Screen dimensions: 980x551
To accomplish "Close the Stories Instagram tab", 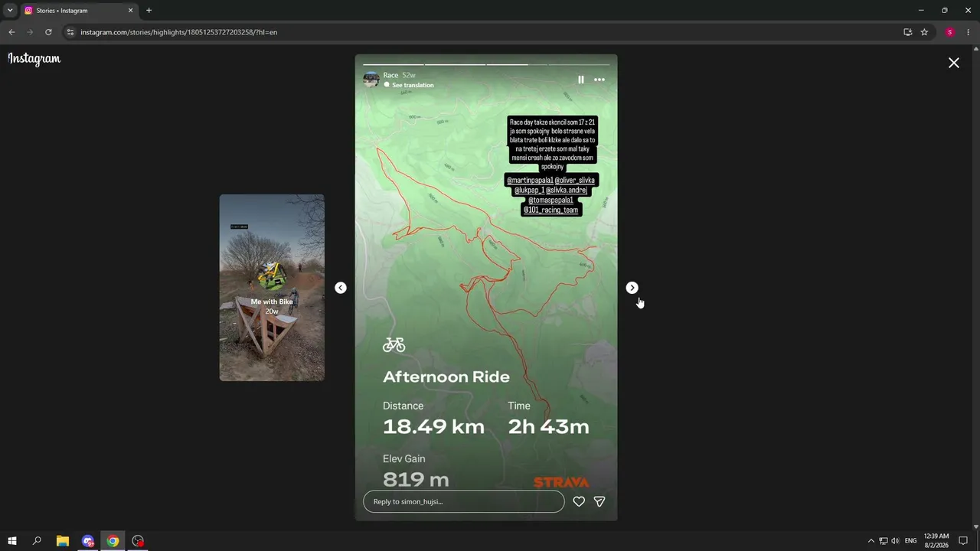I will [130, 11].
